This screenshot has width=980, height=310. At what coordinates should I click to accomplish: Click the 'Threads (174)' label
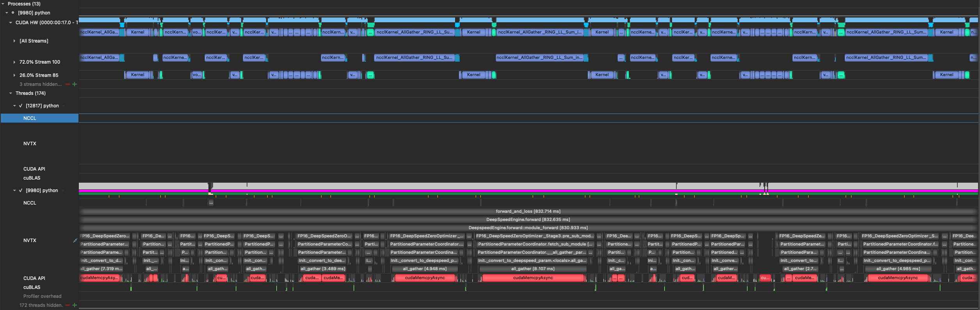(30, 93)
